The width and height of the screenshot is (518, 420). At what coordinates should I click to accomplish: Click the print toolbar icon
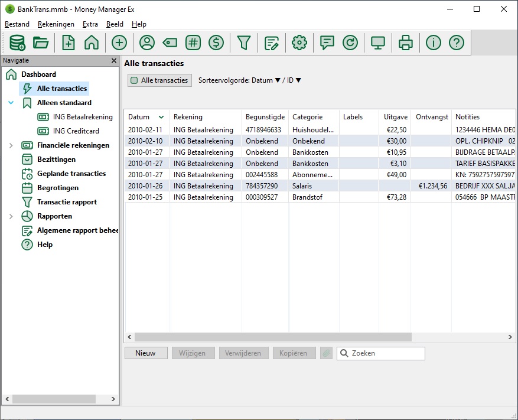pos(405,43)
